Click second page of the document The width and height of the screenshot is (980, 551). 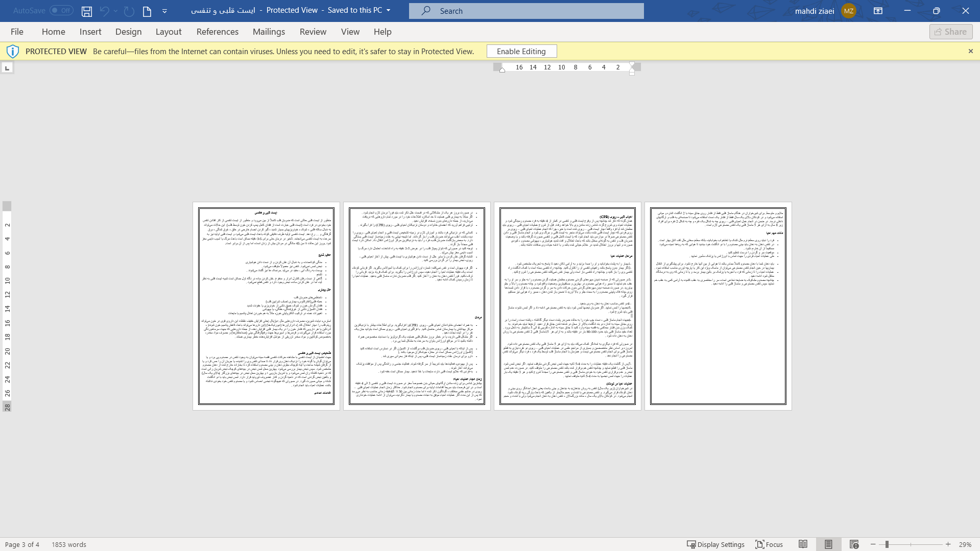tap(417, 306)
